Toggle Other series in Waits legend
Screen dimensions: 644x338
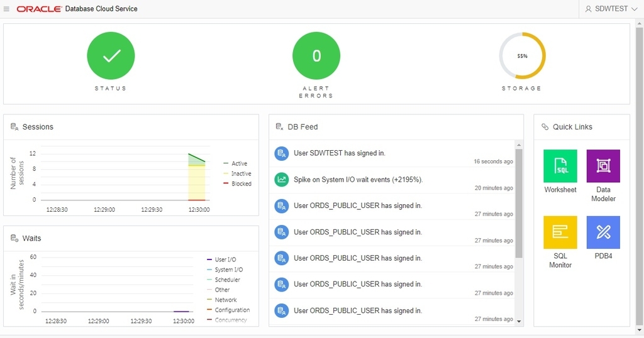[x=218, y=290]
